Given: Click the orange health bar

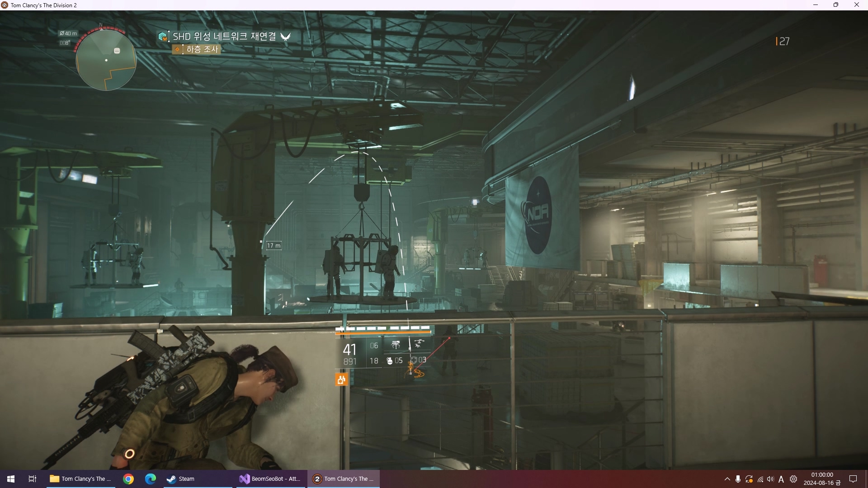Looking at the screenshot, I should pos(382,333).
